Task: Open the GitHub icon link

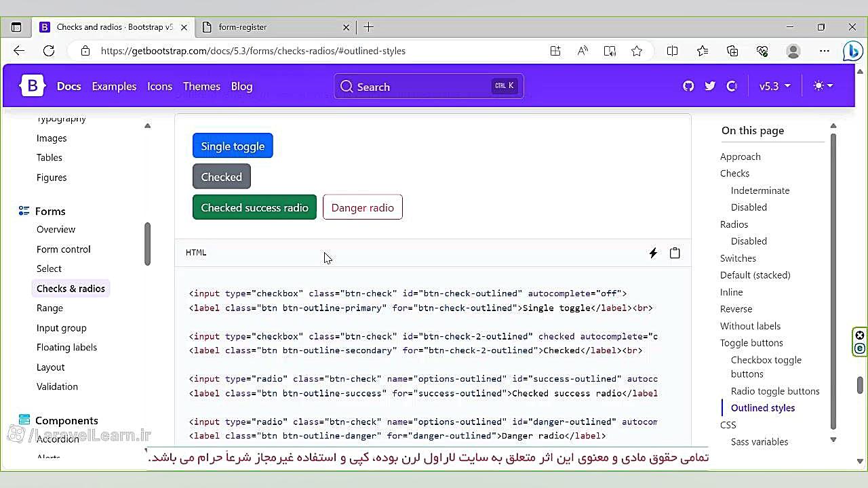Action: [688, 86]
